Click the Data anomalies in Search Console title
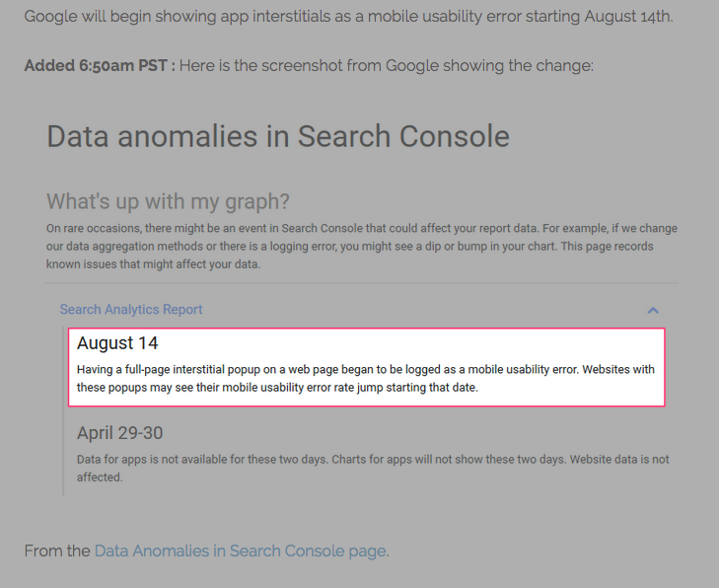The height and width of the screenshot is (588, 719). coord(278,136)
